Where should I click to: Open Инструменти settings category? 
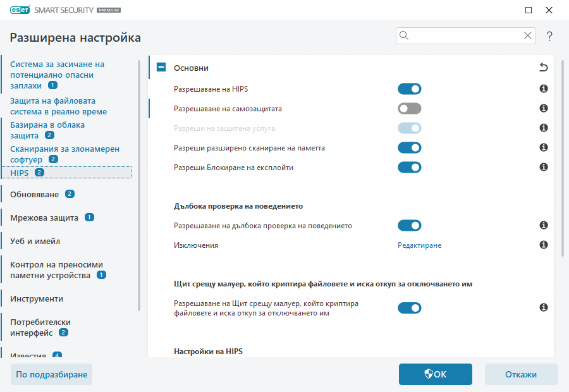coord(37,298)
